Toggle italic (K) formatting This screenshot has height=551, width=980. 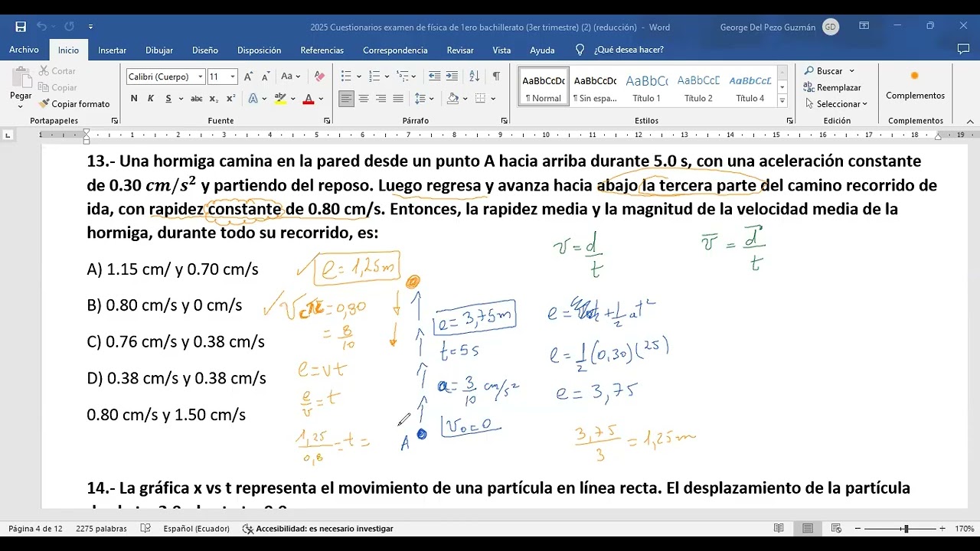(151, 99)
